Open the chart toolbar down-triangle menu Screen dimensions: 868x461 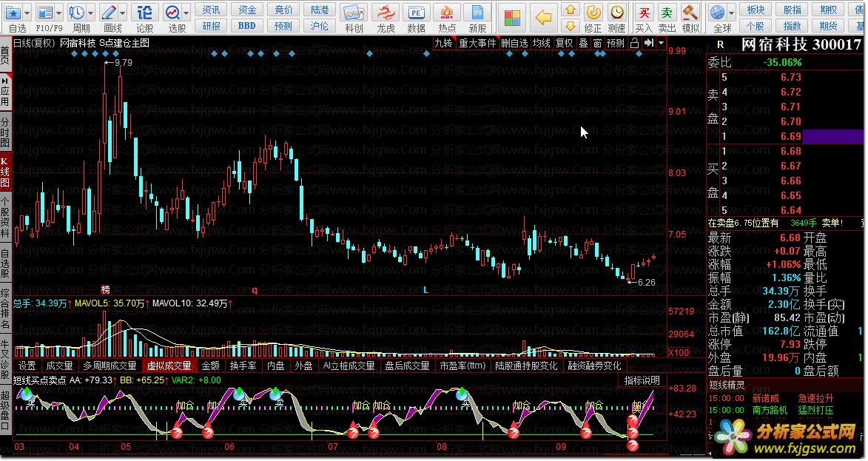661,43
